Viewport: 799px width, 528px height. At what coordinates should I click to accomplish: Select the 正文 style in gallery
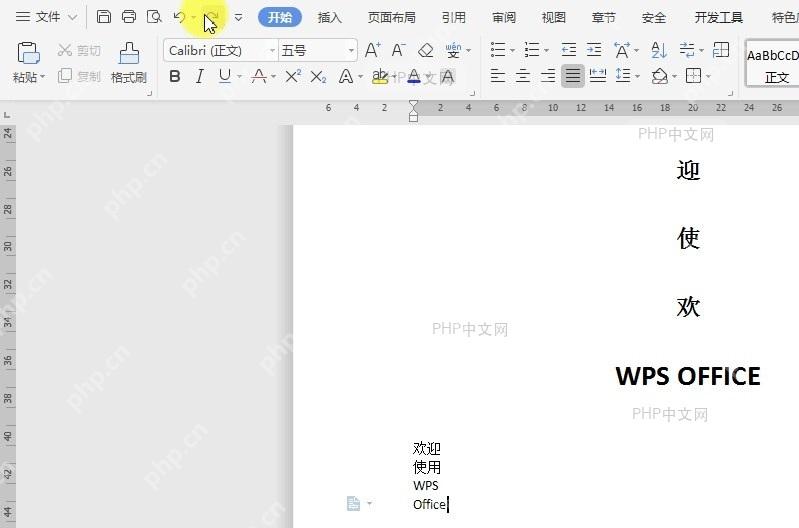(x=773, y=65)
